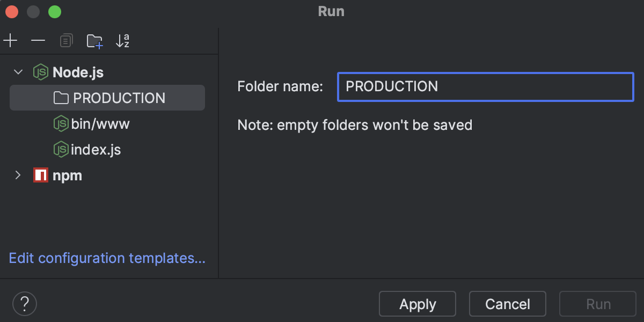This screenshot has width=644, height=322.
Task: Select the index.js configuration
Action: point(96,150)
